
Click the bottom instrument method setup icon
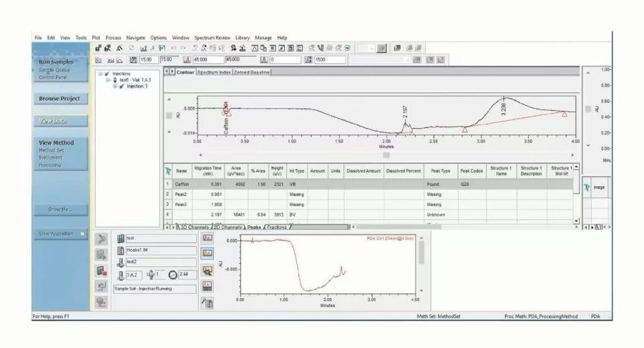tap(207, 302)
